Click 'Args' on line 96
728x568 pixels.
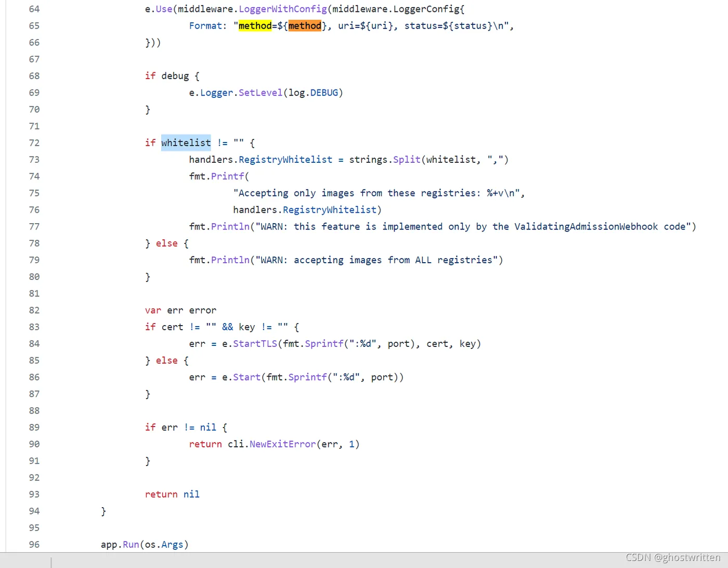tap(172, 544)
